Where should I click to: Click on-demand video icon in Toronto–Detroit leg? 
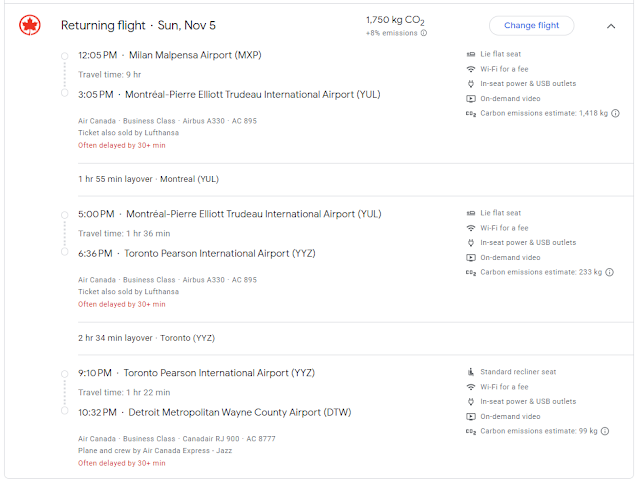tap(471, 416)
